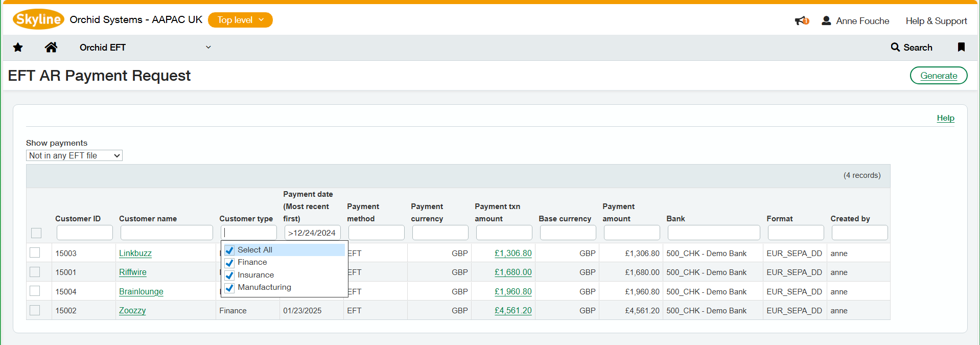Toggle the Manufacturing customer type checkbox
This screenshot has width=980, height=345.
(x=229, y=288)
